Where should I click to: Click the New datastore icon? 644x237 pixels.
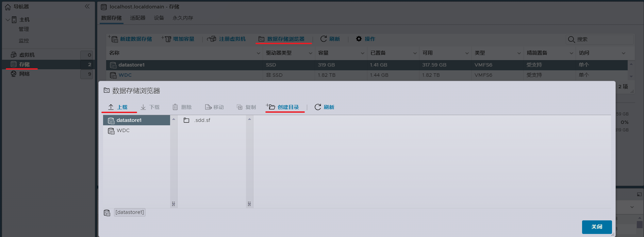pos(114,39)
